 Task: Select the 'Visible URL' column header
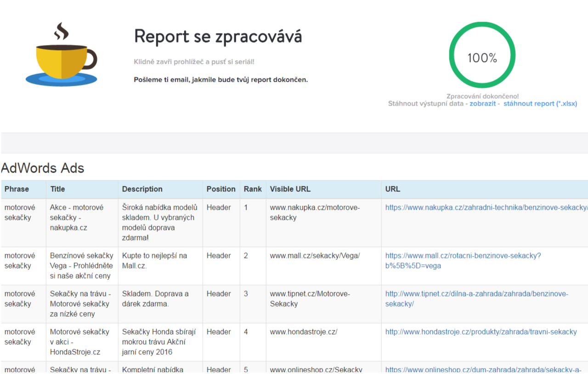290,189
